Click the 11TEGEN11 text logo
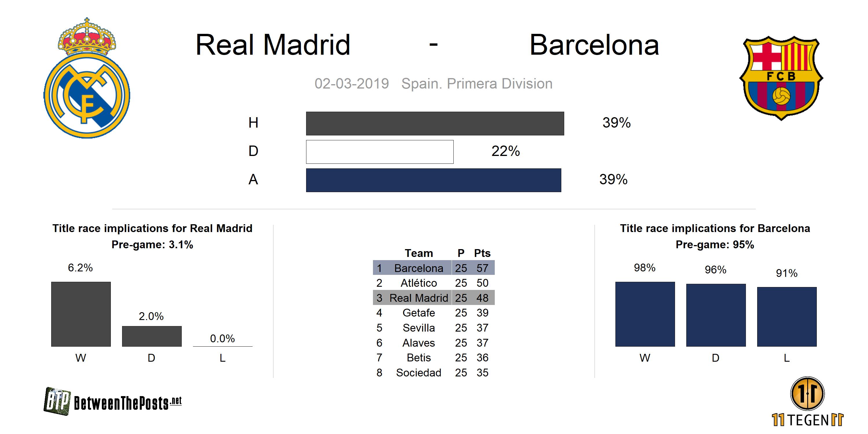The height and width of the screenshot is (434, 868). 807,420
